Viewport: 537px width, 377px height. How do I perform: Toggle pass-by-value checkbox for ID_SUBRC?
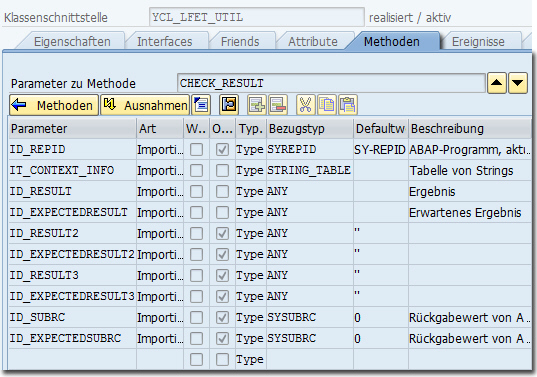pyautogui.click(x=196, y=317)
